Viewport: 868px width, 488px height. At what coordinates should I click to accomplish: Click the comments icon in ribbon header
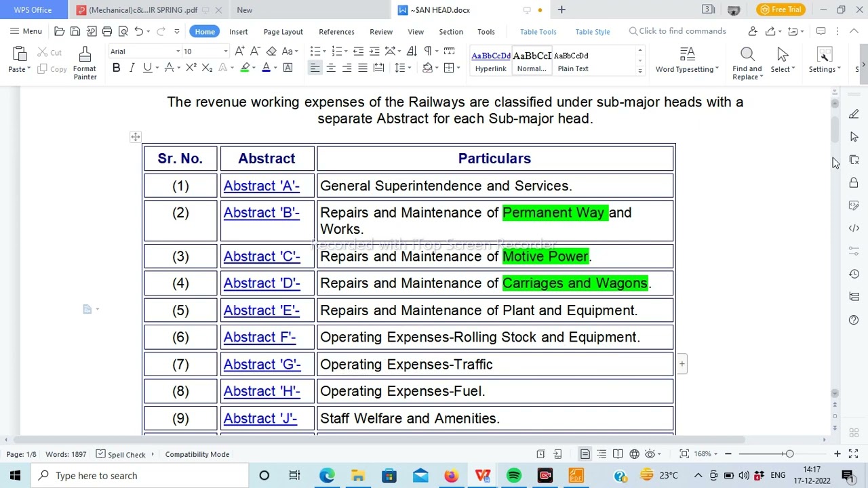pos(821,31)
